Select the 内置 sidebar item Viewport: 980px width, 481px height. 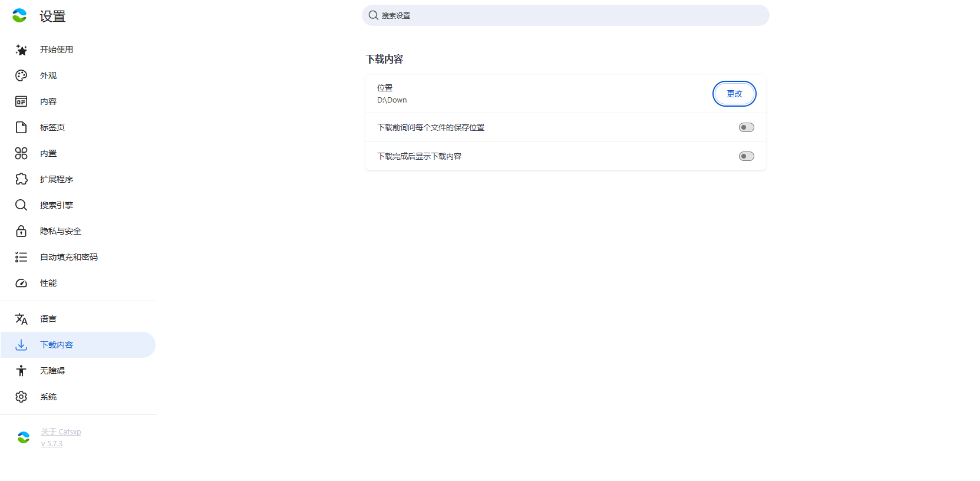[x=78, y=153]
